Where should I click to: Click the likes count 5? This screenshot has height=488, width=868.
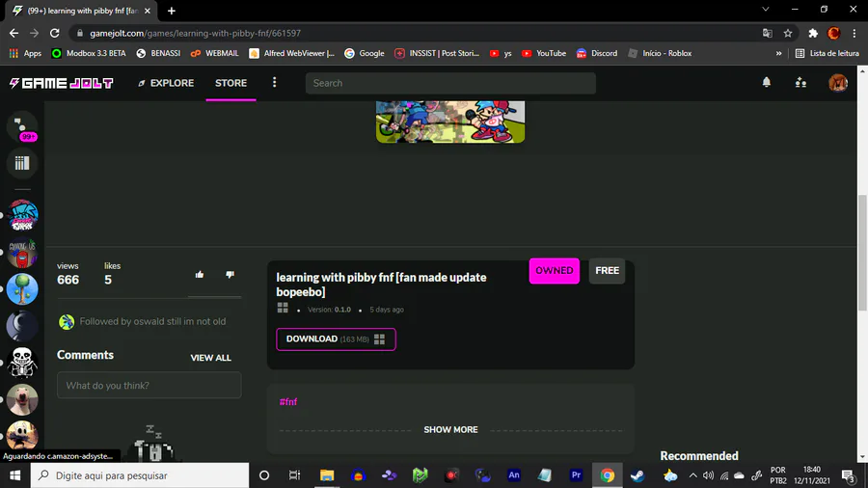pos(108,280)
